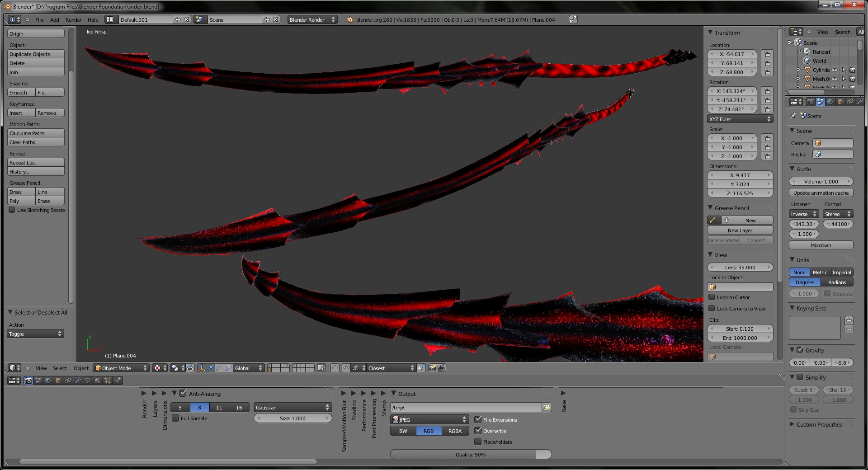868x470 pixels.
Task: Open Blender Render engine dropdown
Action: (x=312, y=19)
